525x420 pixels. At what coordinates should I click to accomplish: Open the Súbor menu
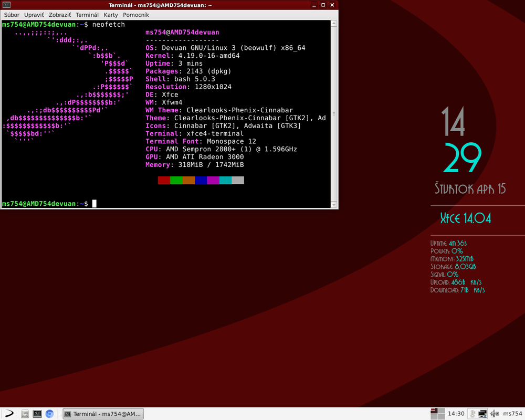click(12, 15)
